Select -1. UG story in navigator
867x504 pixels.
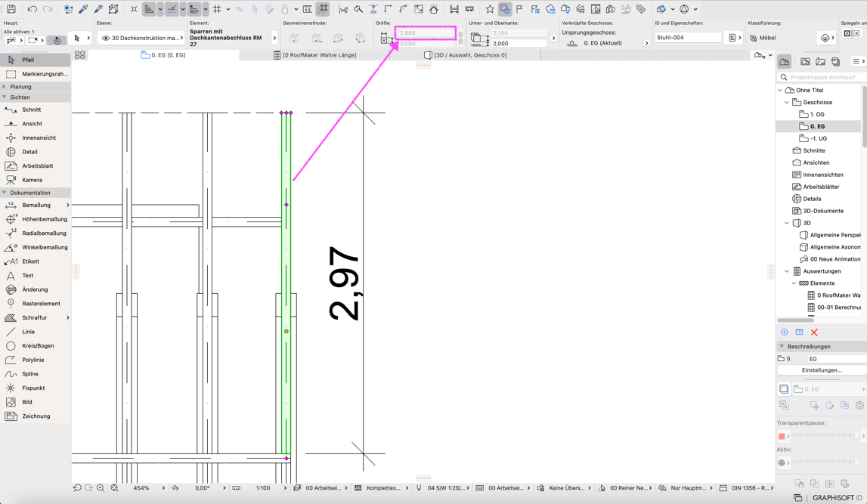pyautogui.click(x=813, y=139)
